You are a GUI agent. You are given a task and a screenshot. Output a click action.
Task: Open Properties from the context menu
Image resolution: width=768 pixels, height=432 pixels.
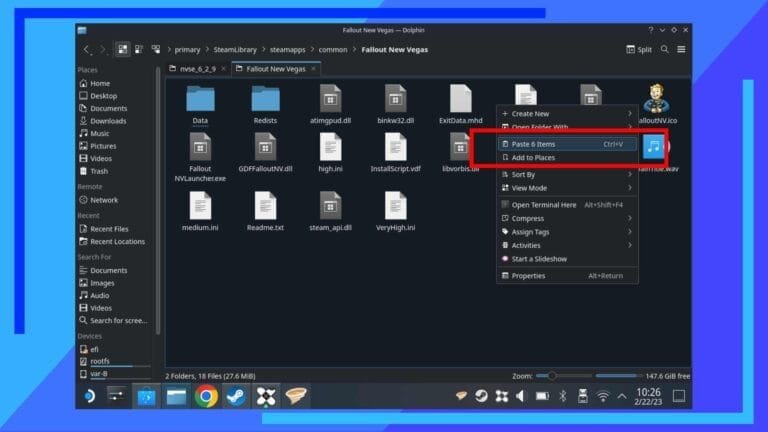tap(567, 276)
